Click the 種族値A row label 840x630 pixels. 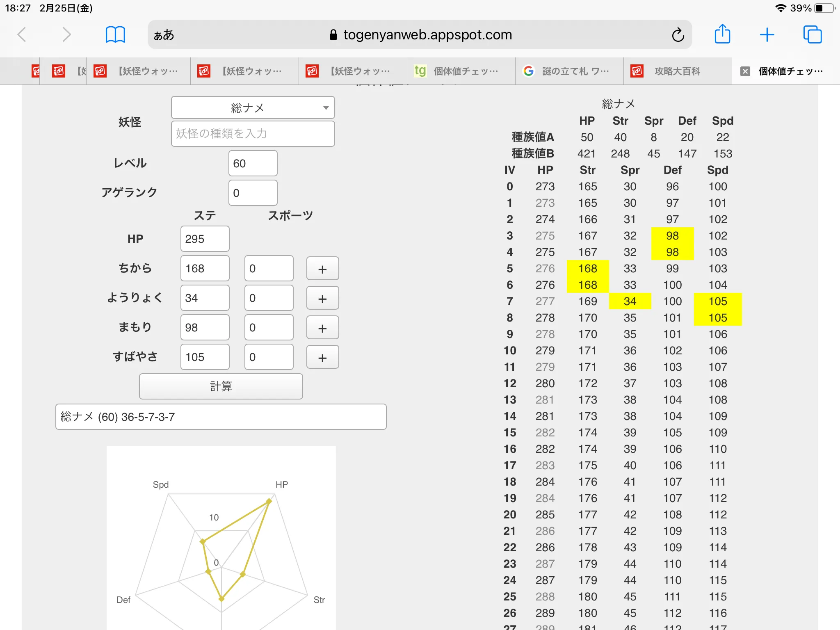coord(533,137)
